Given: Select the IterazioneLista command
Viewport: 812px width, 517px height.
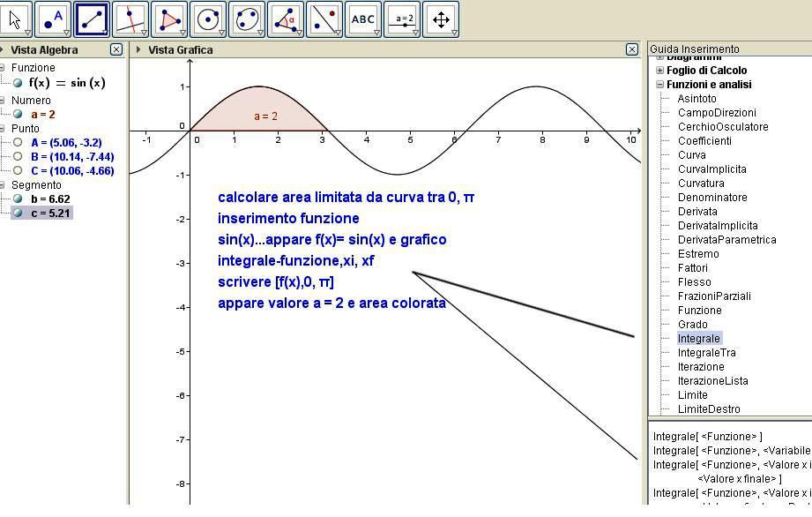Looking at the screenshot, I should tap(712, 381).
